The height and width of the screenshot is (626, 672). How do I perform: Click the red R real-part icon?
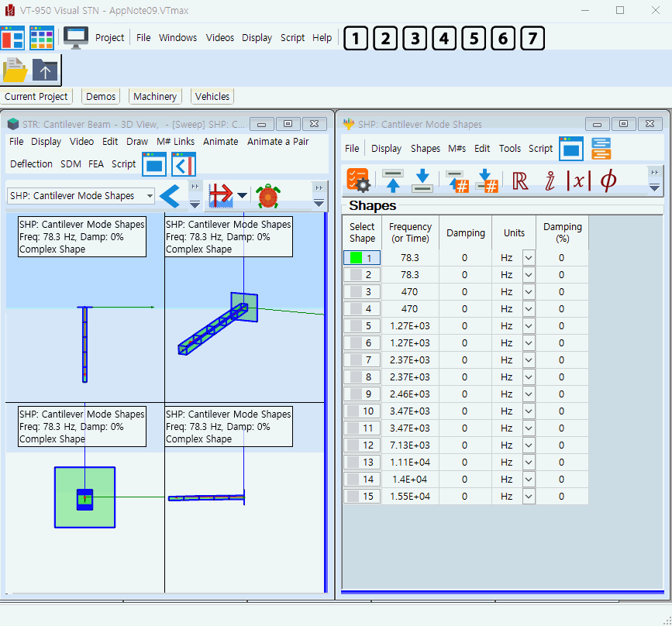click(520, 181)
